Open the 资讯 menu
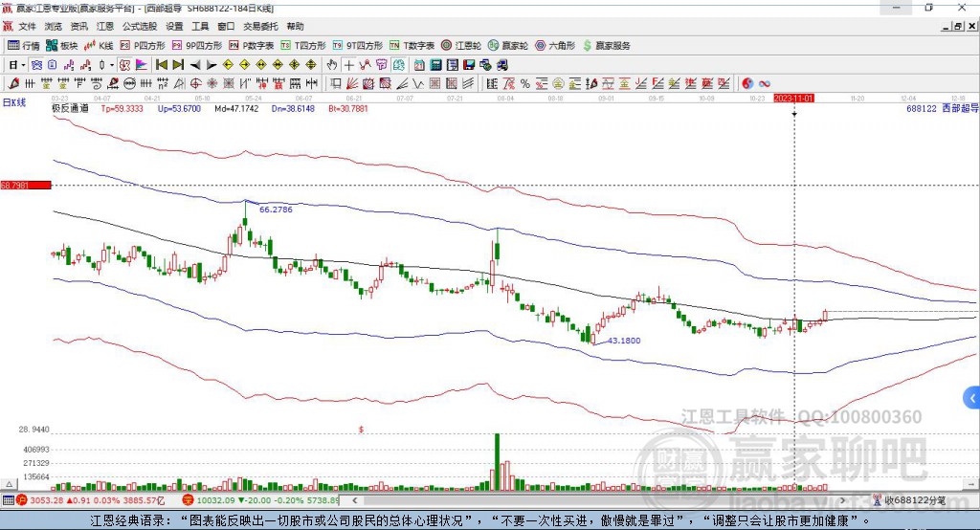This screenshot has width=980, height=530. click(x=78, y=26)
